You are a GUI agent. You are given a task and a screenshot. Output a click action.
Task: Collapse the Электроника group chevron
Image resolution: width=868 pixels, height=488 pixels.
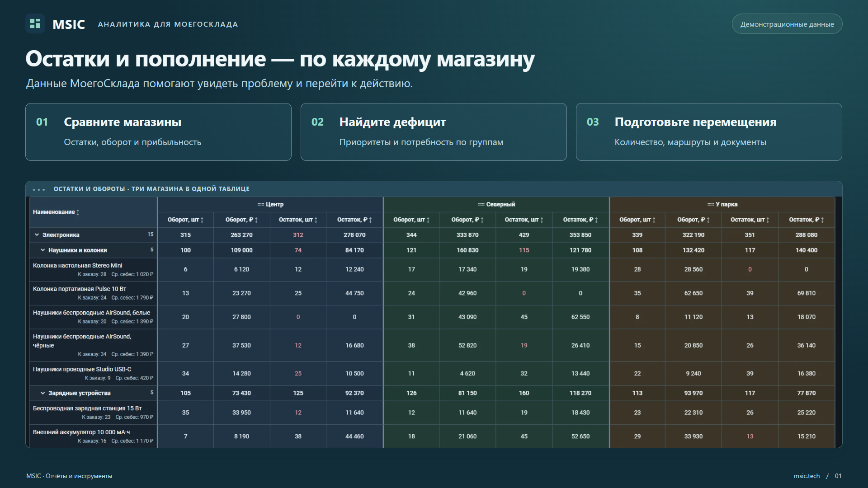(37, 235)
